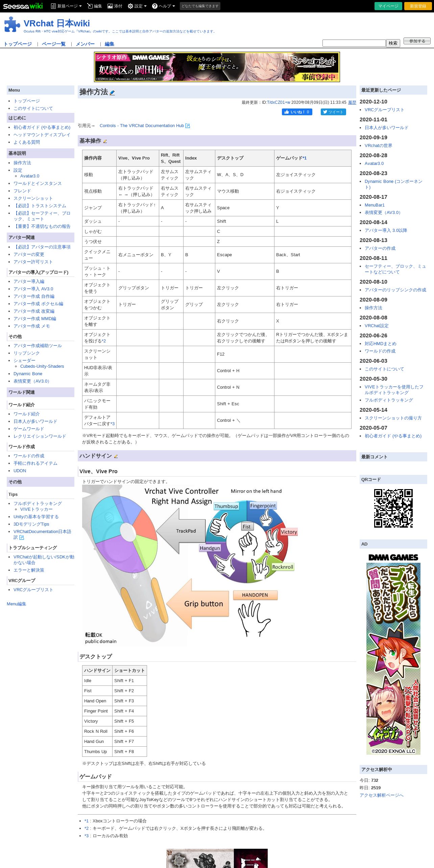Screen dimensions: 434x868
Task: Follow footnote *2 after オブジェクトを投げる
Action: coord(104,341)
